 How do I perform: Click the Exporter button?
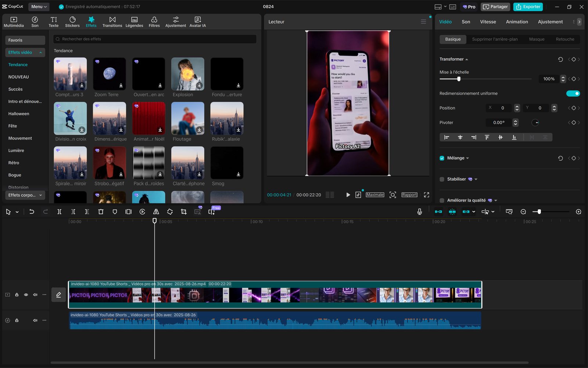(x=528, y=7)
